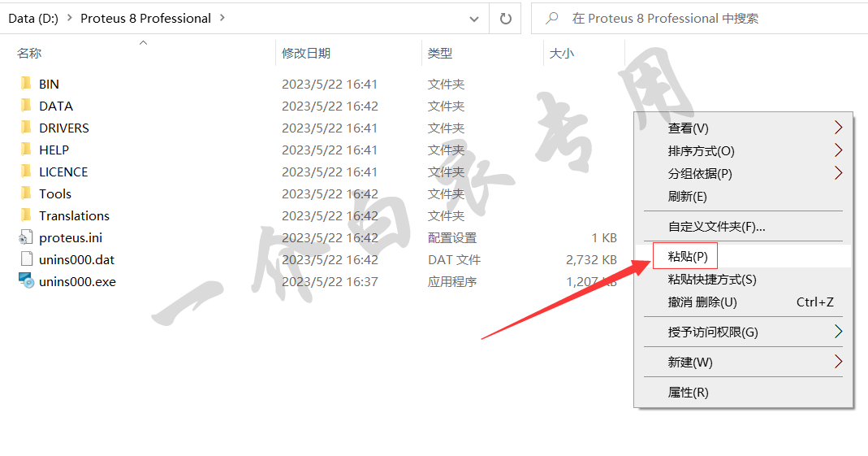Select 自定义文件夹(F)... menu entry

pos(743,226)
